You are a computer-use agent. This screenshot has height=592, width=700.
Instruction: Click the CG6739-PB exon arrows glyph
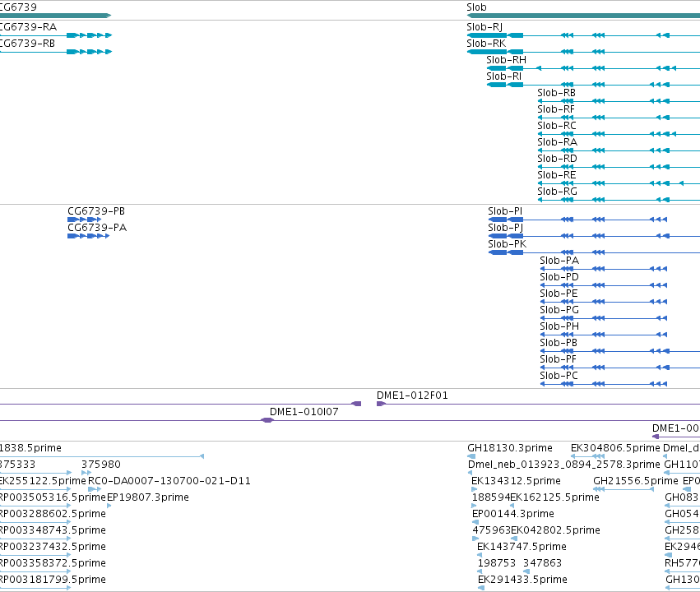[85, 220]
